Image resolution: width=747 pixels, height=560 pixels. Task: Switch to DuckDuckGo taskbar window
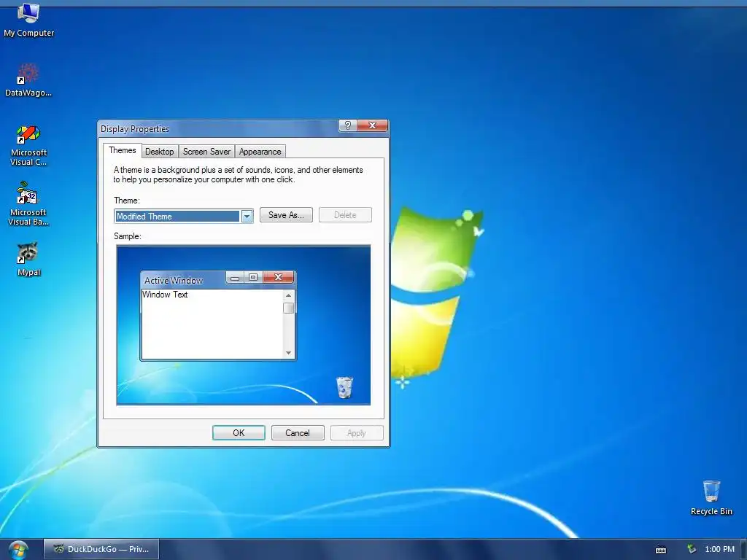(101, 549)
